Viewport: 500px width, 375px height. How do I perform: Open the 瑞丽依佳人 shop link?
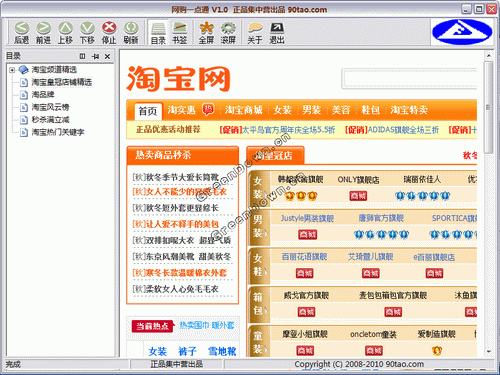click(422, 179)
